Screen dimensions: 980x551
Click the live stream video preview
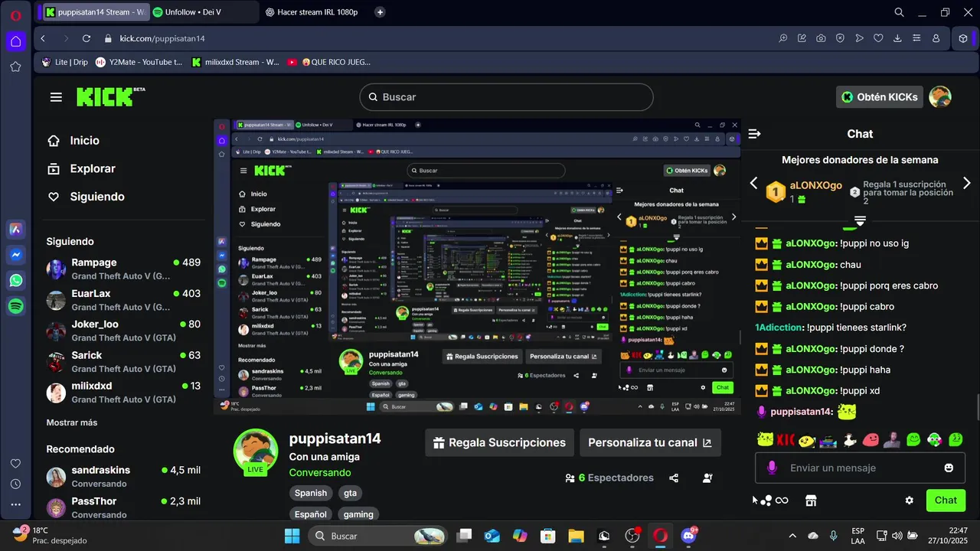[x=477, y=266]
